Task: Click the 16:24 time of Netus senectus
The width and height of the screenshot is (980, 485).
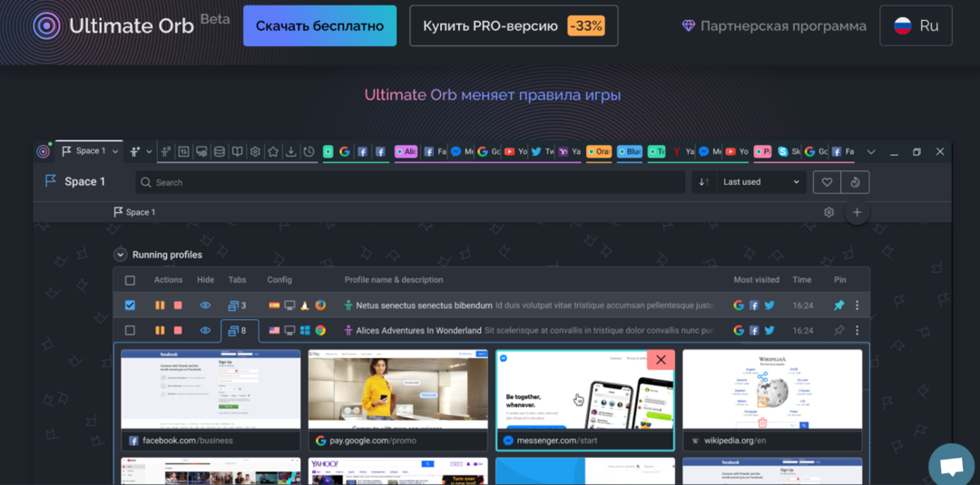Action: click(x=802, y=306)
